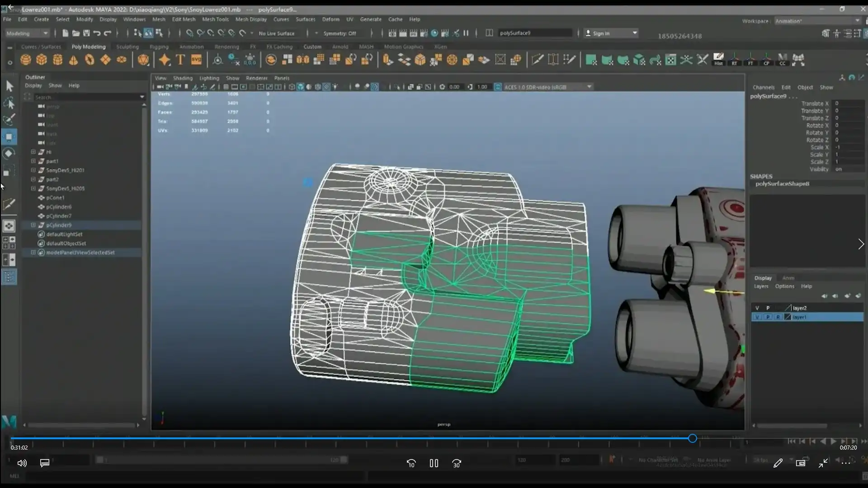
Task: Activate the Select tool in toolbox
Action: point(9,86)
